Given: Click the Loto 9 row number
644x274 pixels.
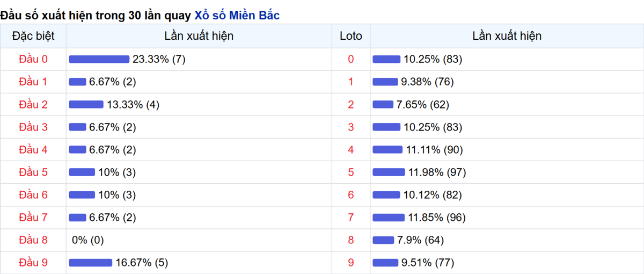Looking at the screenshot, I should pyautogui.click(x=351, y=263).
